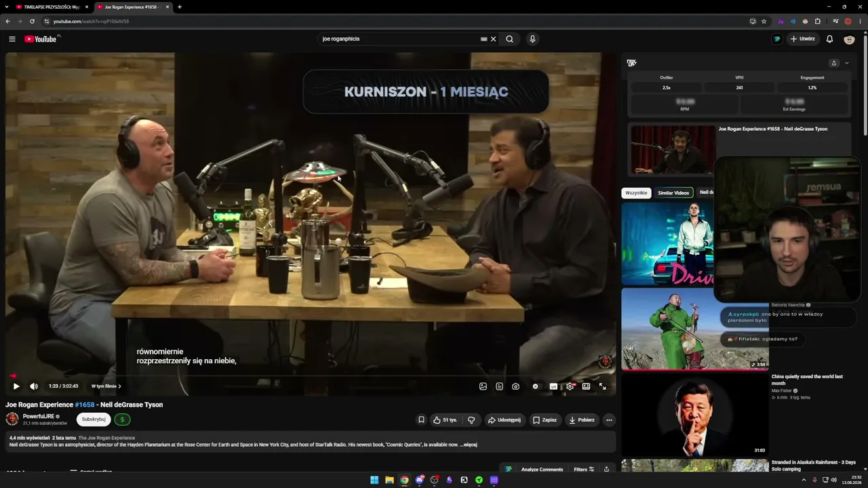The image size is (868, 488).
Task: Open the comments Filters control
Action: pos(584,469)
